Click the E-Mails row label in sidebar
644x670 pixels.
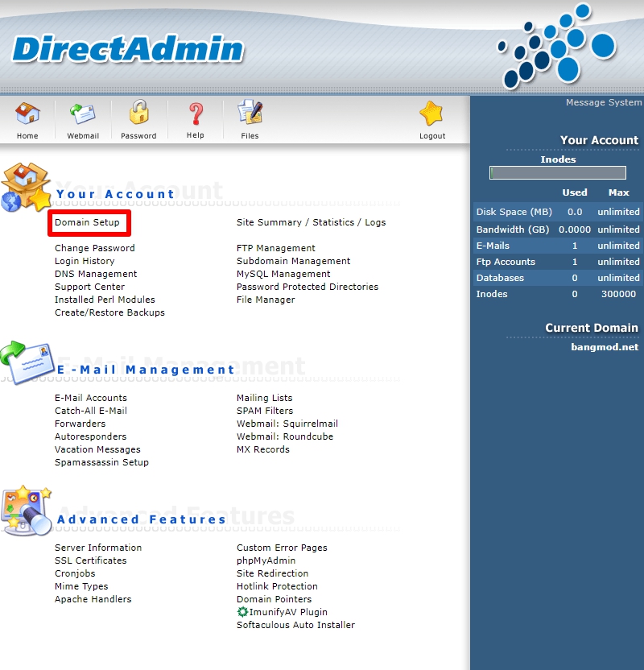[493, 246]
